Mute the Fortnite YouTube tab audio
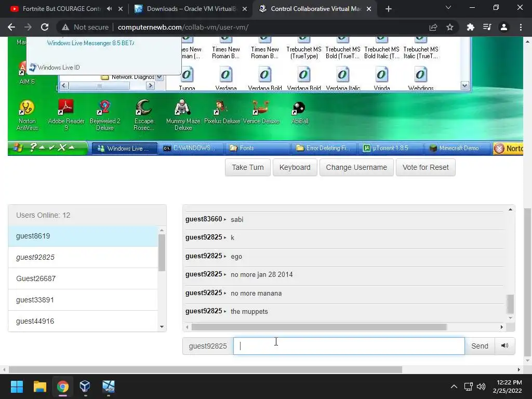 pos(109,9)
